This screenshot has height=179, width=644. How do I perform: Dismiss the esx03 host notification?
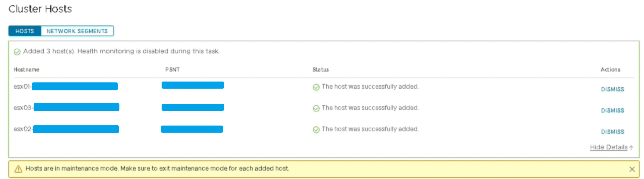click(x=612, y=110)
